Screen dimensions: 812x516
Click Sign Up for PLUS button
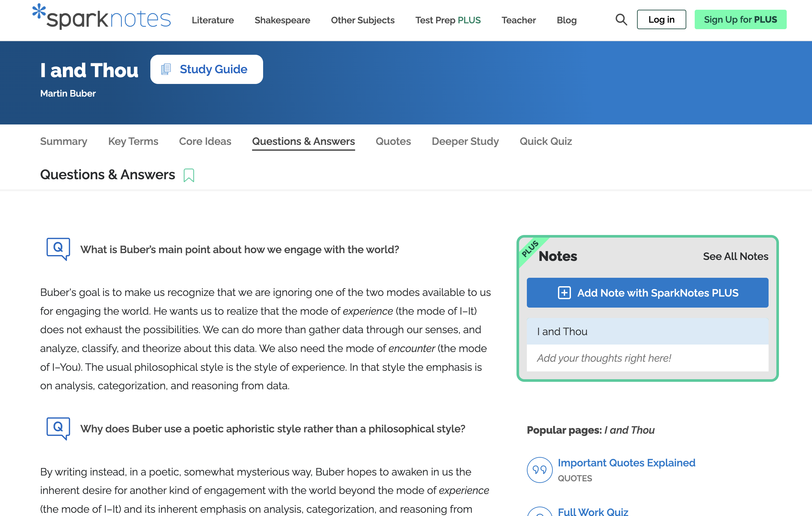pos(740,19)
